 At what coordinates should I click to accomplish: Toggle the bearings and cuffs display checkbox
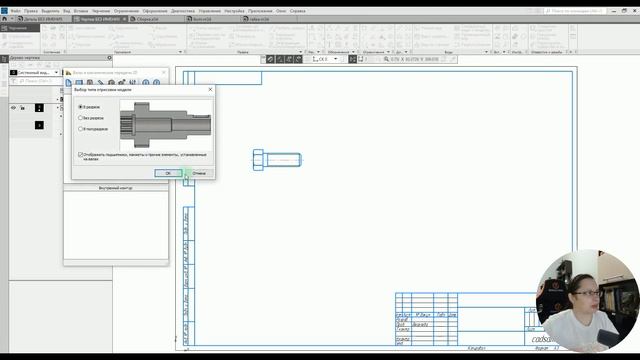click(80, 155)
